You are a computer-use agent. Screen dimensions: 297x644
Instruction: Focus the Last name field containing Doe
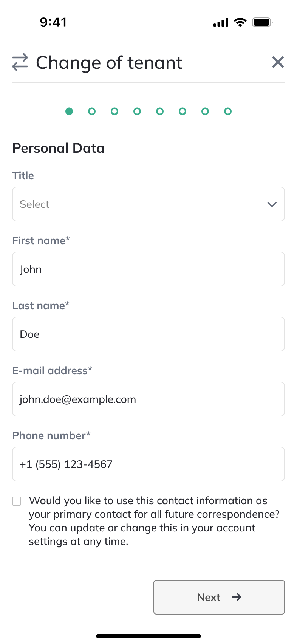click(148, 334)
